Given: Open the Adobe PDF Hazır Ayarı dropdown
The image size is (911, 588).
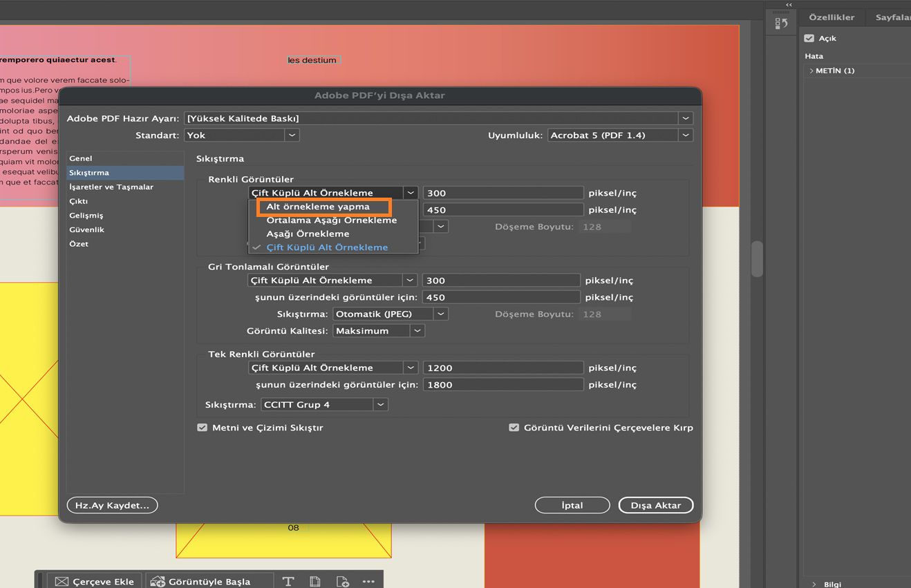Looking at the screenshot, I should coord(438,118).
